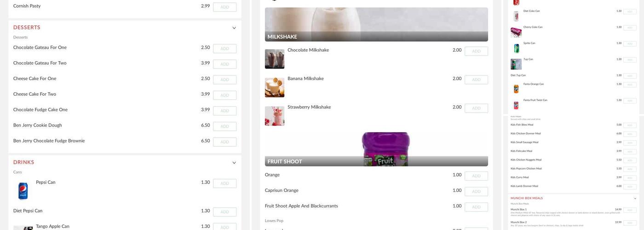Click the Diet Coke Can icon
The height and width of the screenshot is (230, 644).
[x=516, y=16]
